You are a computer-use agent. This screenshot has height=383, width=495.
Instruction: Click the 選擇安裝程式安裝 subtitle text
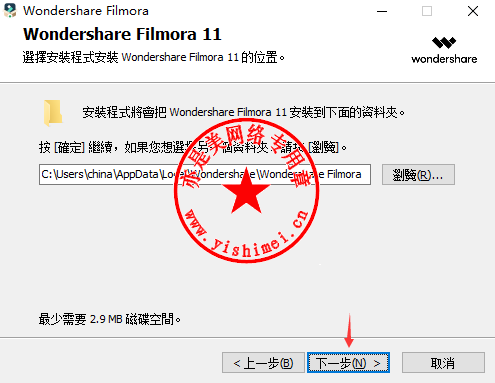click(x=154, y=57)
